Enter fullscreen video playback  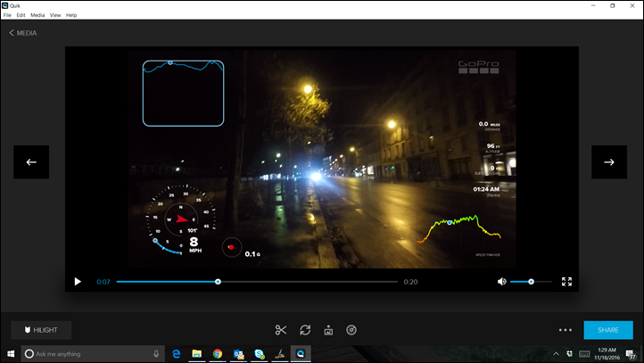566,282
